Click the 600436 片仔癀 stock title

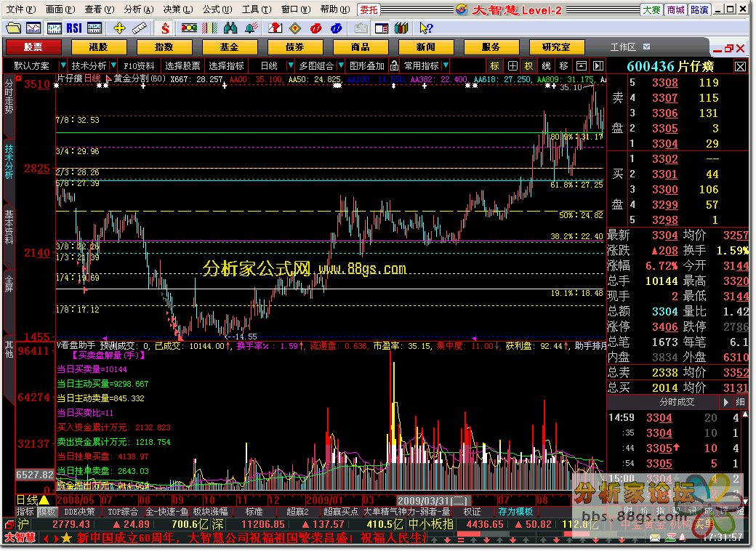[670, 67]
